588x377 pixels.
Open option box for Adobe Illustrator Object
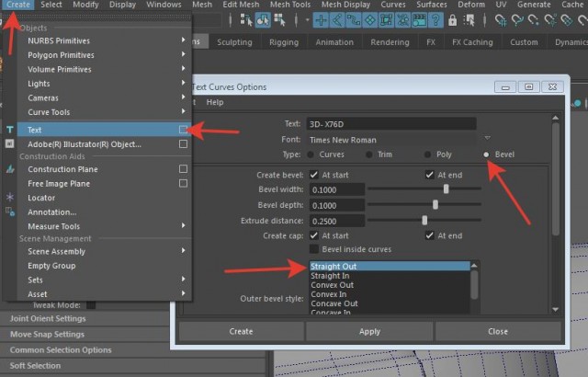[183, 144]
